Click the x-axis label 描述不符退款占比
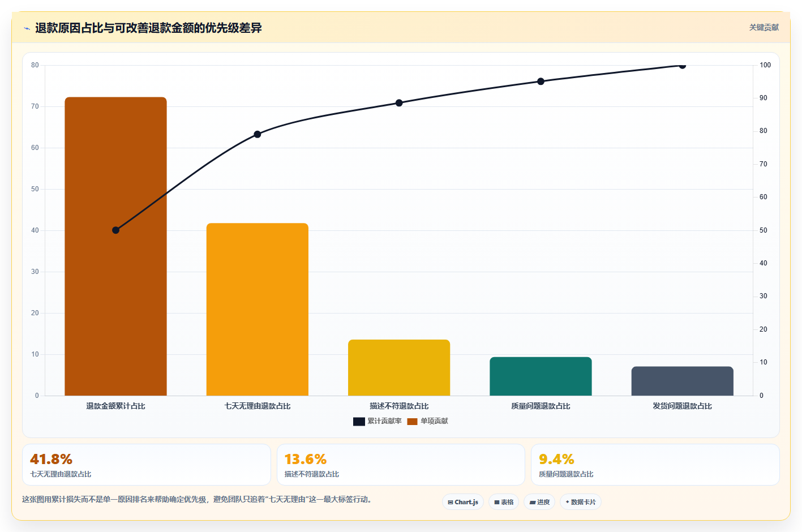 coord(399,406)
